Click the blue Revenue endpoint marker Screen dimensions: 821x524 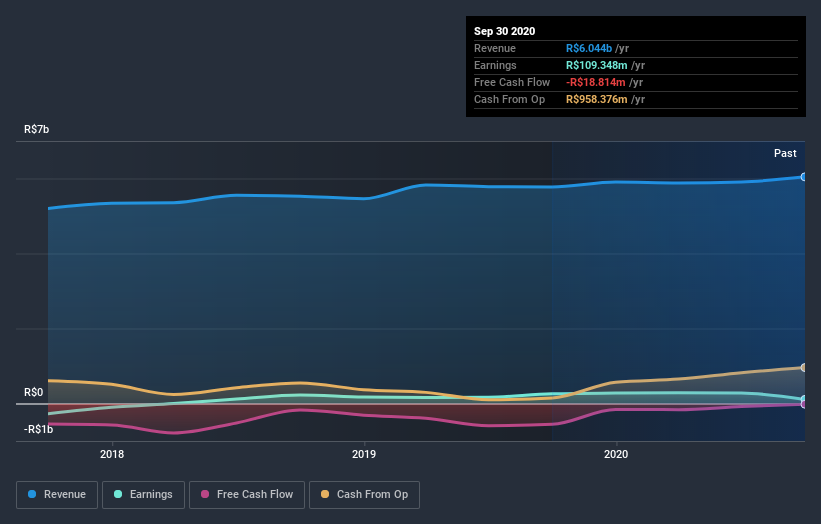click(804, 177)
